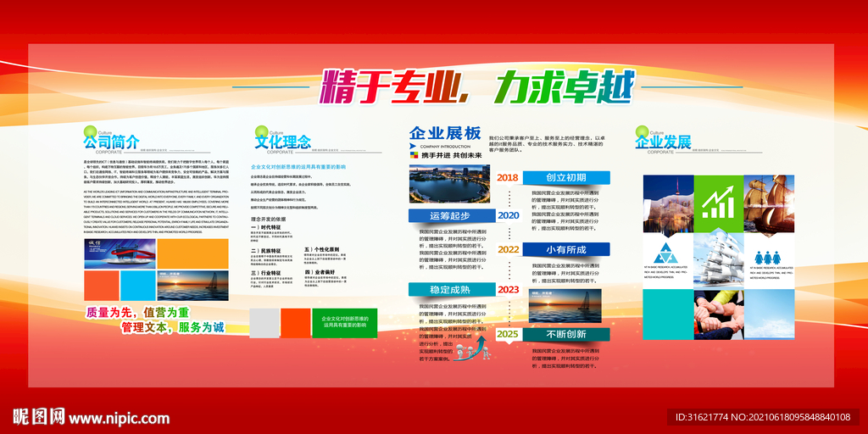Click the blue arrow next to COMPANY INTRODUCTION
Image resolution: width=868 pixels, height=434 pixels.
pyautogui.click(x=413, y=146)
